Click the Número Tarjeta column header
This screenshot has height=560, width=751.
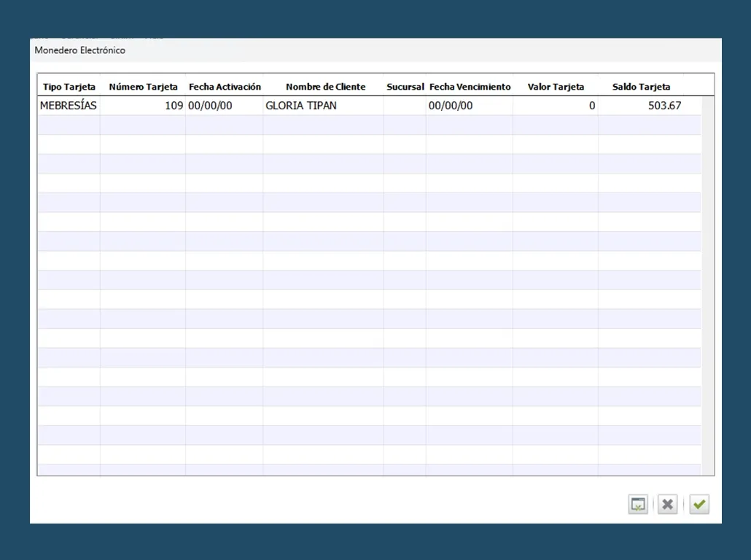click(143, 87)
